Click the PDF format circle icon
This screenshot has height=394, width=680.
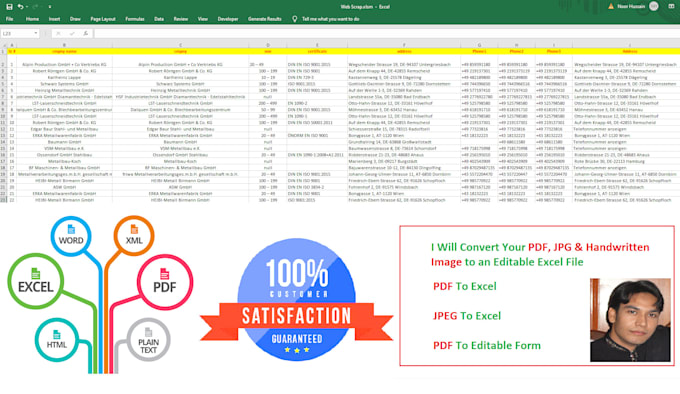(165, 282)
